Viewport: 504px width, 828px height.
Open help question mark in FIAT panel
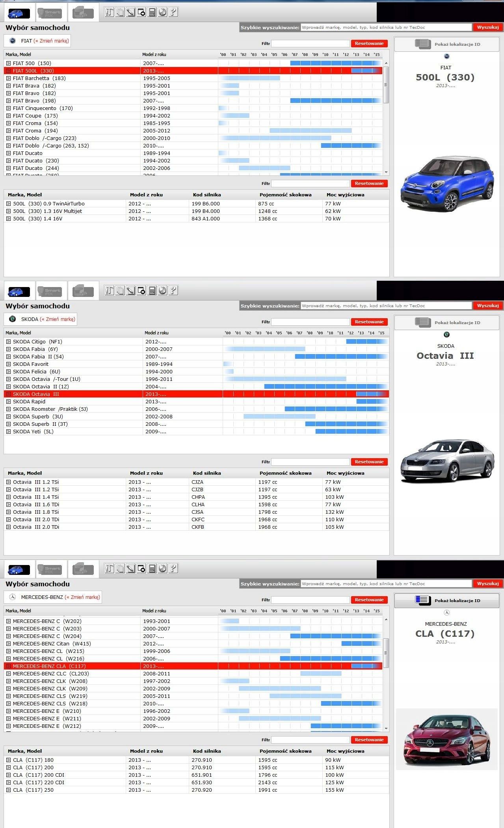173,12
